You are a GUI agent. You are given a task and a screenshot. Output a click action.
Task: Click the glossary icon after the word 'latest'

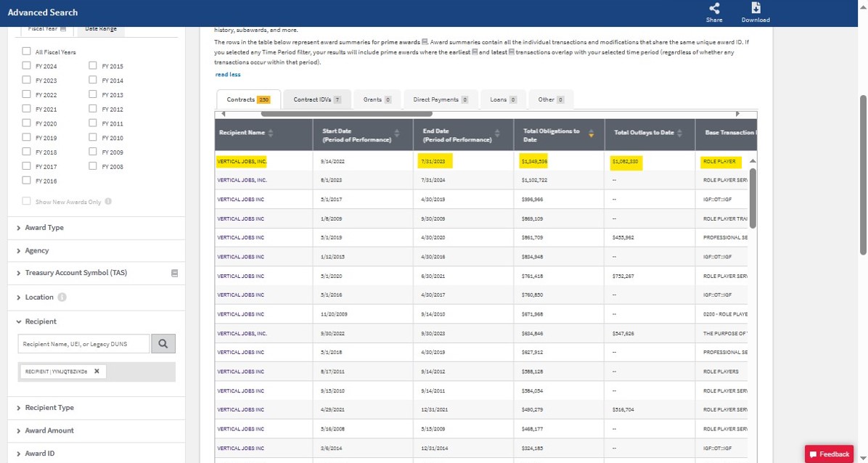pos(511,52)
